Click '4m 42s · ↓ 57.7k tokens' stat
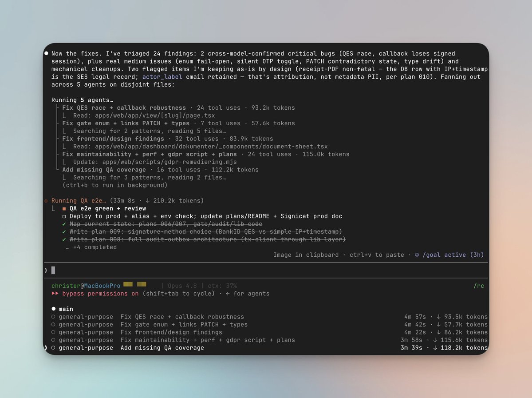532x398 pixels. click(446, 325)
